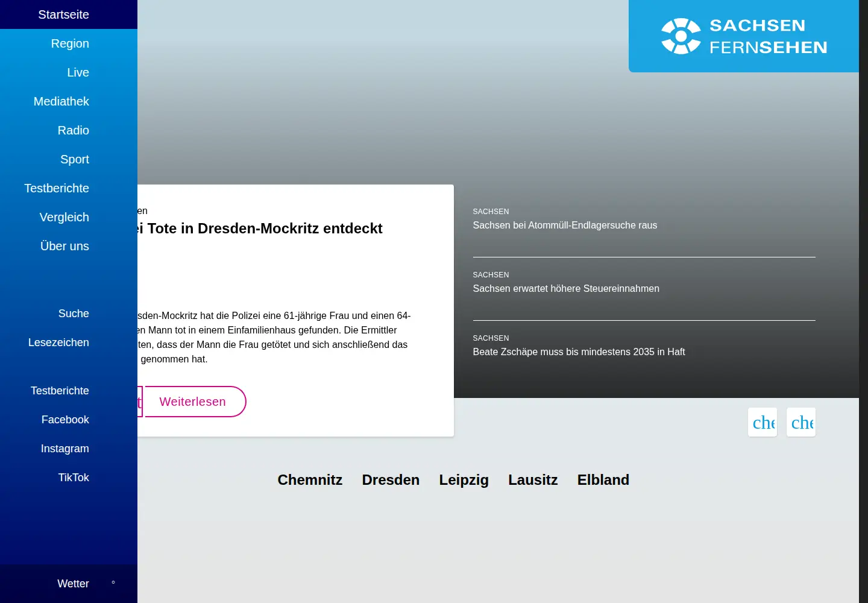Click the Weiterlesen button

[196, 402]
